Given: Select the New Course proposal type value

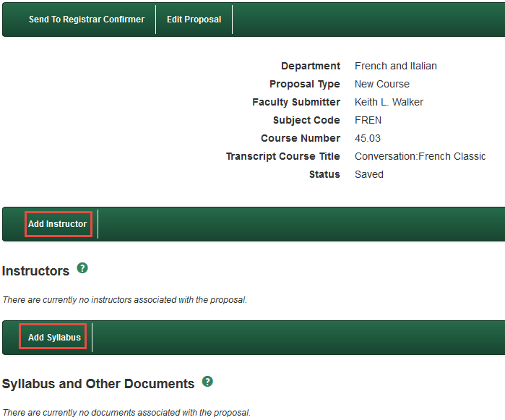Looking at the screenshot, I should click(x=381, y=84).
